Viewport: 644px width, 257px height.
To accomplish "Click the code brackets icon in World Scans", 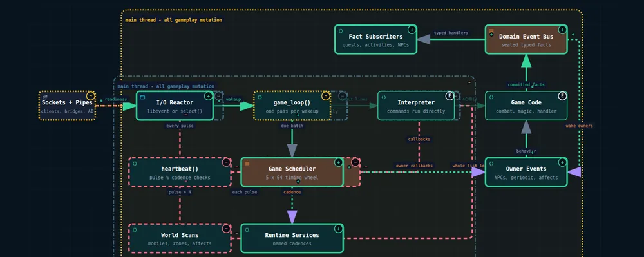I will (x=135, y=230).
